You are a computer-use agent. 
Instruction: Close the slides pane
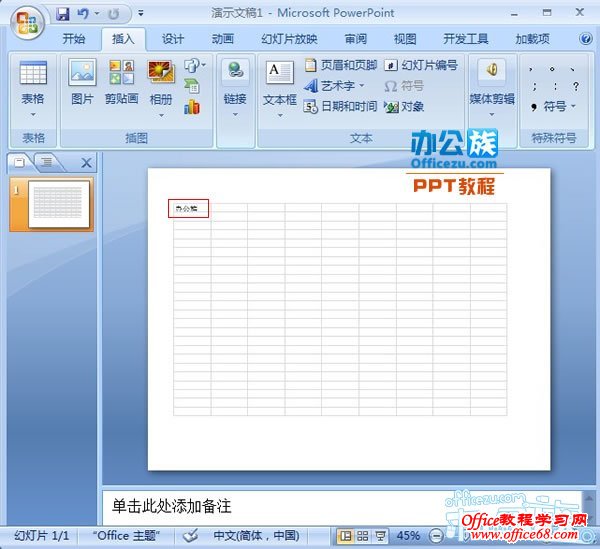tap(86, 163)
